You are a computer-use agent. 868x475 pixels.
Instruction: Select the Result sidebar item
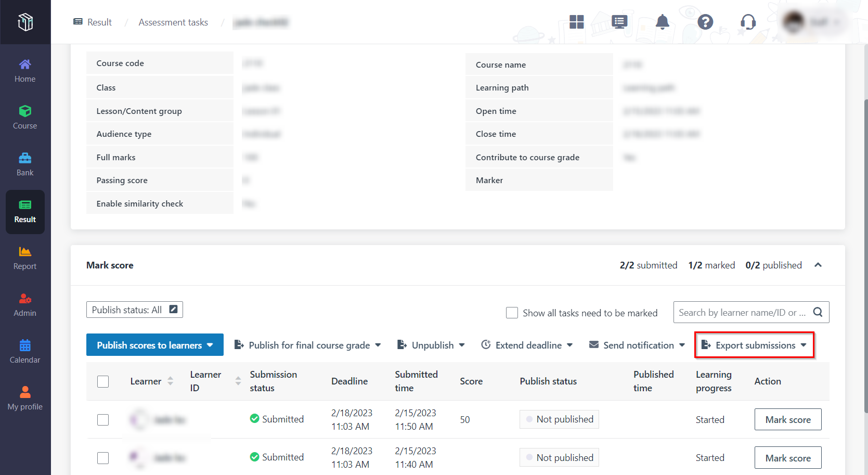tap(25, 212)
